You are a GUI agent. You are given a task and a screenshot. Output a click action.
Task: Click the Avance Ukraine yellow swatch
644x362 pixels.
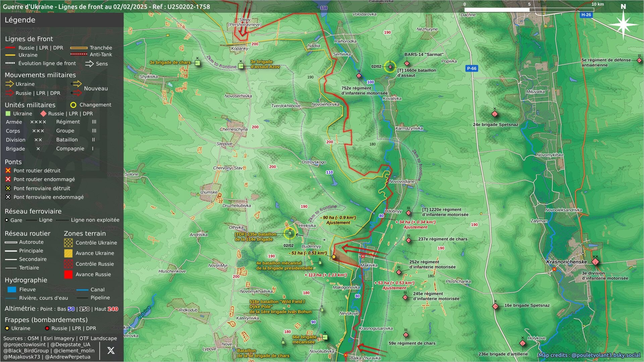(x=68, y=253)
